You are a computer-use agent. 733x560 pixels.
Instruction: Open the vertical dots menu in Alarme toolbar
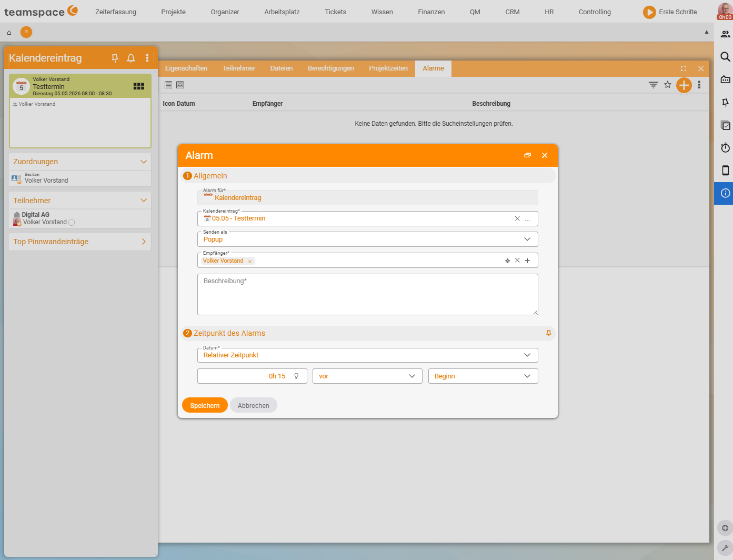pos(699,85)
